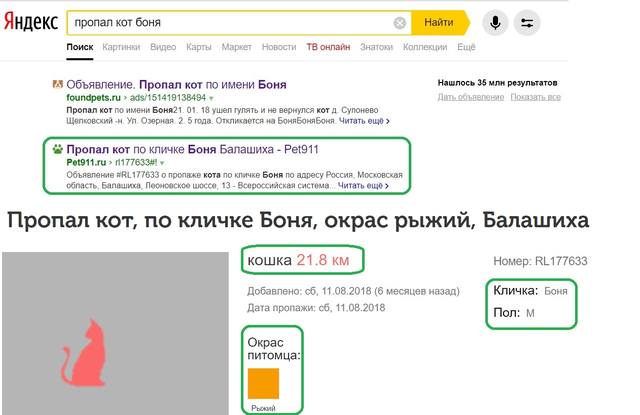Open the Карты tab

tap(199, 47)
